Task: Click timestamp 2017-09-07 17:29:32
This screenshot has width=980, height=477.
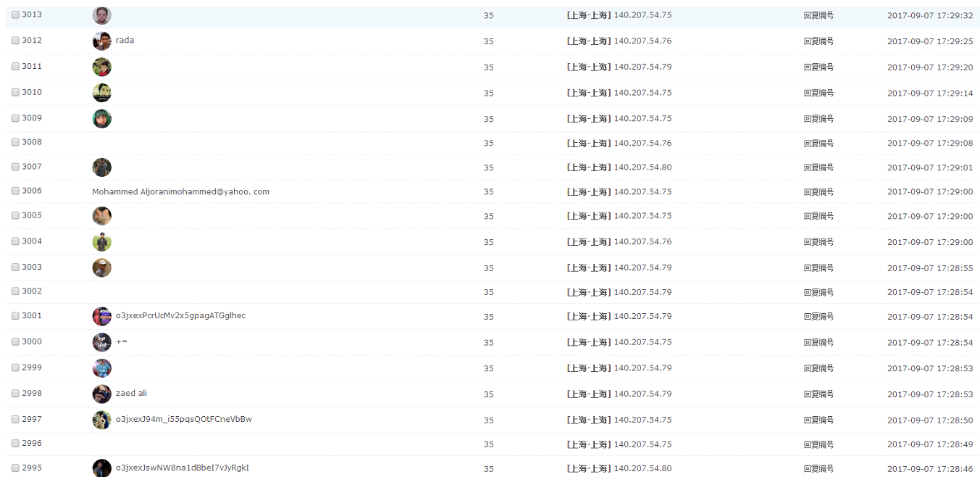Action: point(930,16)
